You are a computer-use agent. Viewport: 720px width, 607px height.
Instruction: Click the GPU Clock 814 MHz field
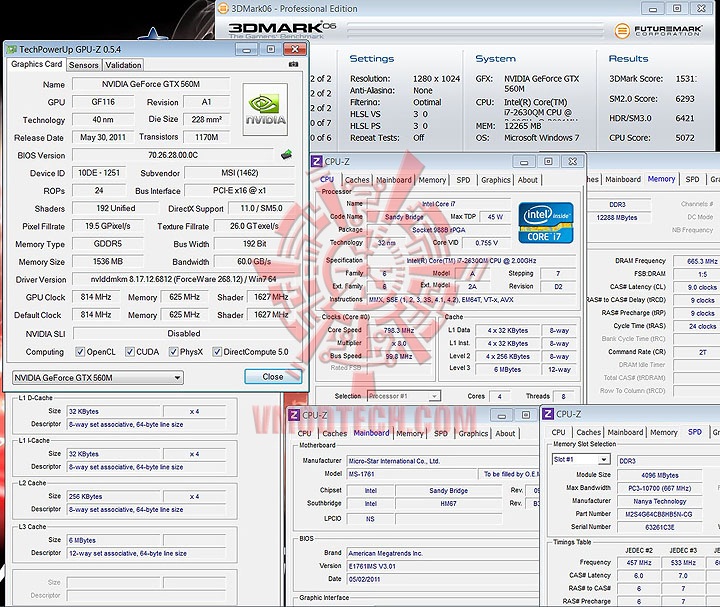pyautogui.click(x=96, y=297)
